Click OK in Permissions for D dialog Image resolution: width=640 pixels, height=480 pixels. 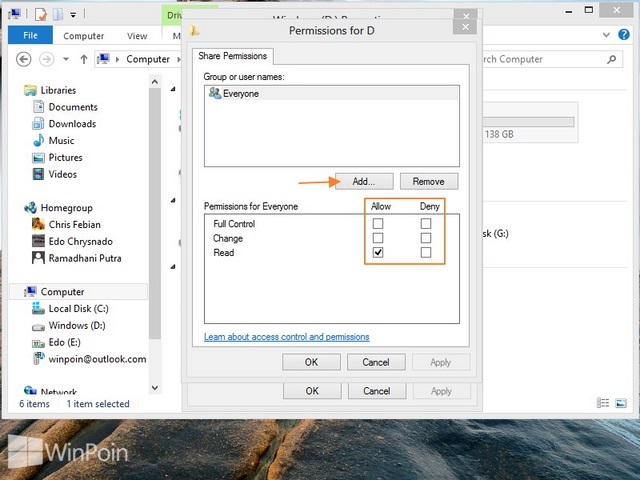click(311, 362)
